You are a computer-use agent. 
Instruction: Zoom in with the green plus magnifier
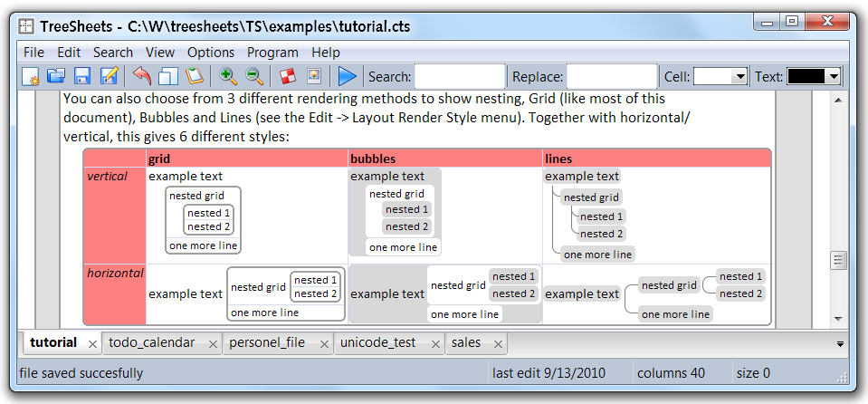coord(228,77)
